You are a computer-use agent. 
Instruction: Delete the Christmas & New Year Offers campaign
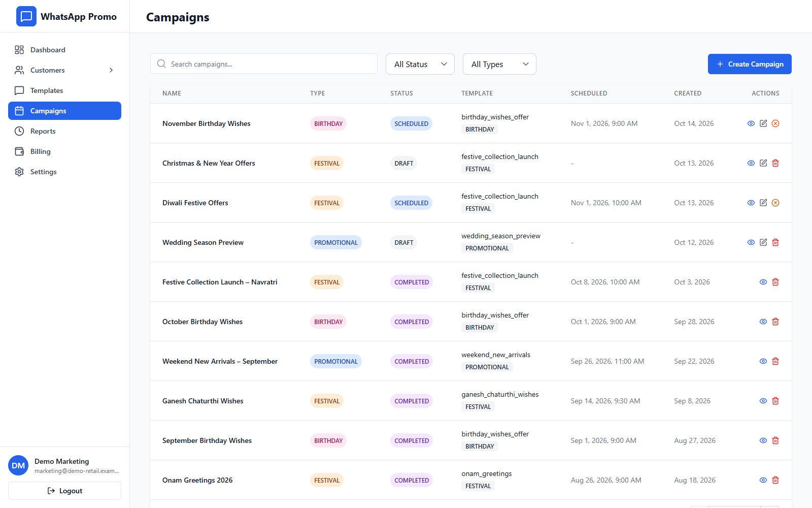coord(775,163)
